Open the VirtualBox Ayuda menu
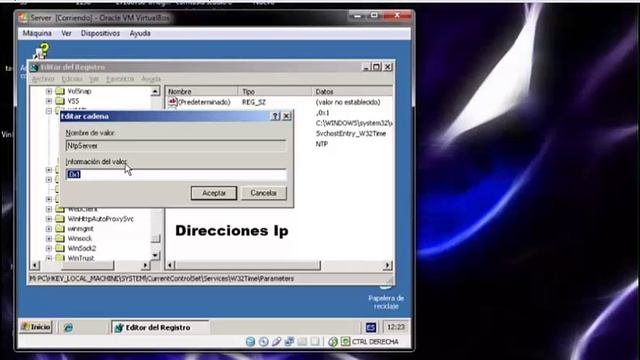The width and height of the screenshot is (640, 360). click(140, 33)
